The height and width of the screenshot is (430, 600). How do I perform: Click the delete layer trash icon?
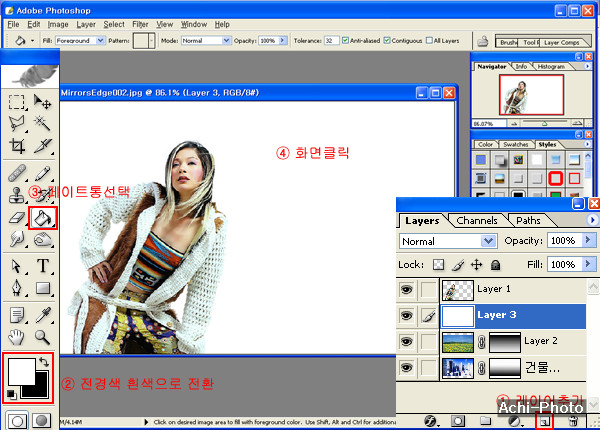click(574, 423)
